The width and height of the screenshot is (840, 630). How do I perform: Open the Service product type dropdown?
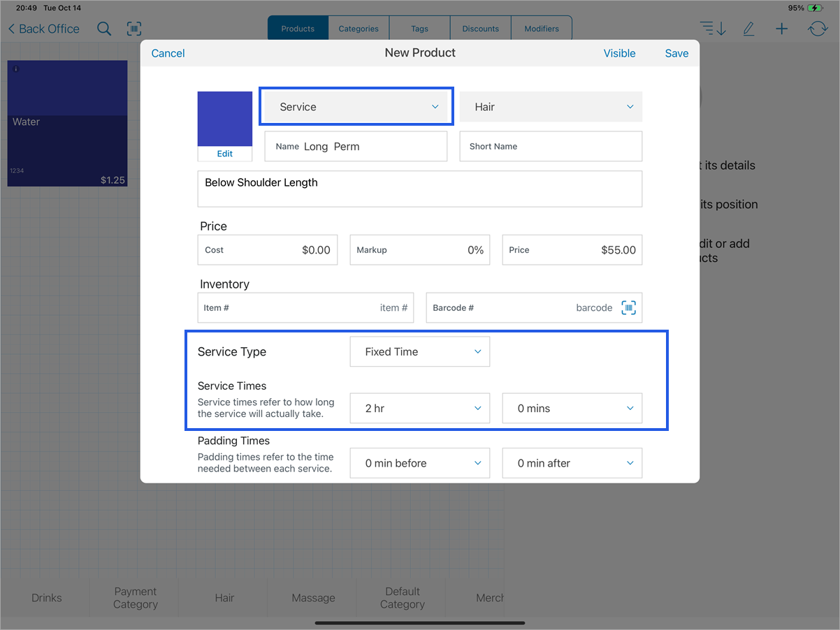(356, 106)
